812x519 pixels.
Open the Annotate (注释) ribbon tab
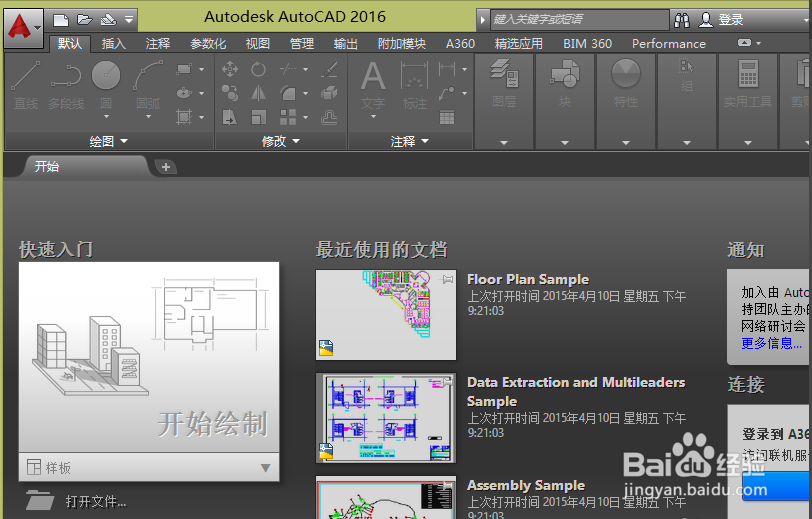(158, 44)
